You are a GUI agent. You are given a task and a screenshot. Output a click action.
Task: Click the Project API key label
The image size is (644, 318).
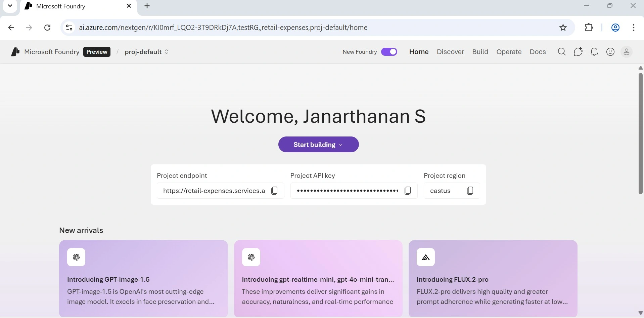tap(313, 175)
